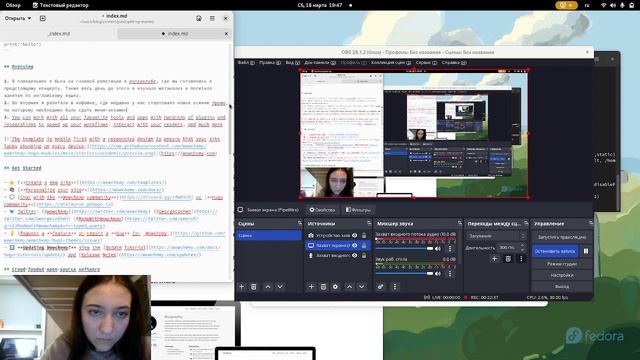Delete the selected source with the trash icon
Image resolution: width=640 pixels, height=360 pixels.
tap(323, 287)
